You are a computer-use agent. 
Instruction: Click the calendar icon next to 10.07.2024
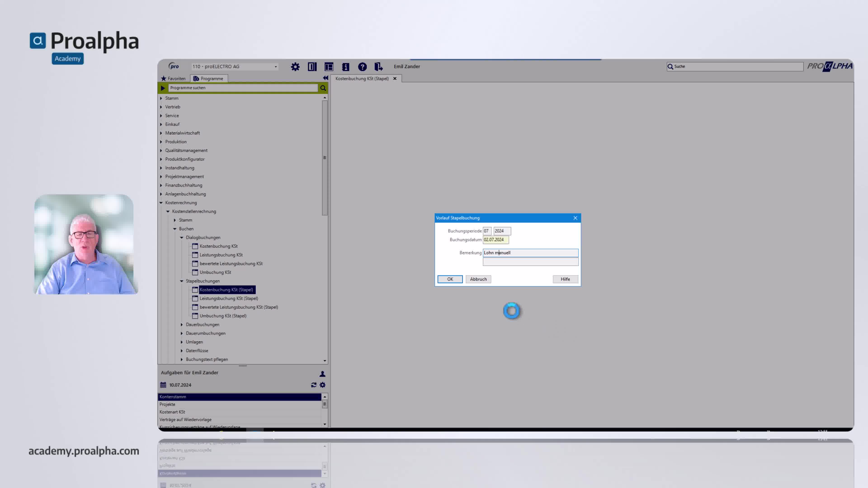coord(163,385)
